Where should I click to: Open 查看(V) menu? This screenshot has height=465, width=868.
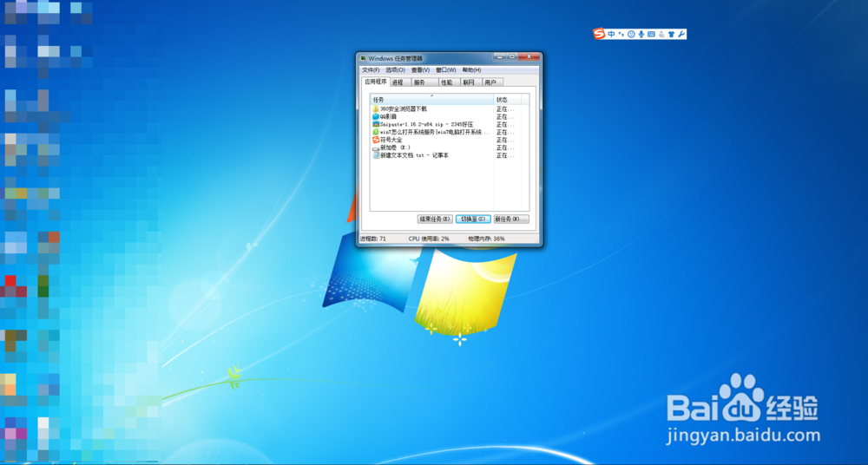tap(420, 70)
